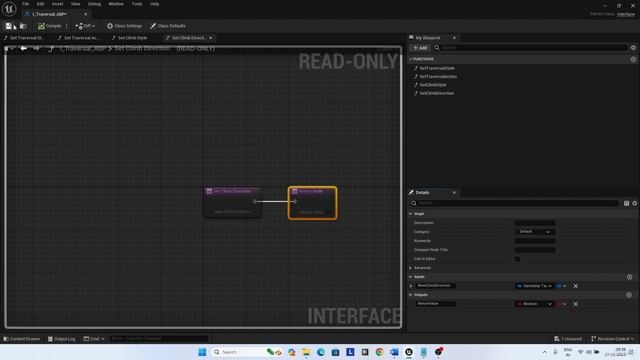Click the Browse to asset icon

tap(23, 26)
